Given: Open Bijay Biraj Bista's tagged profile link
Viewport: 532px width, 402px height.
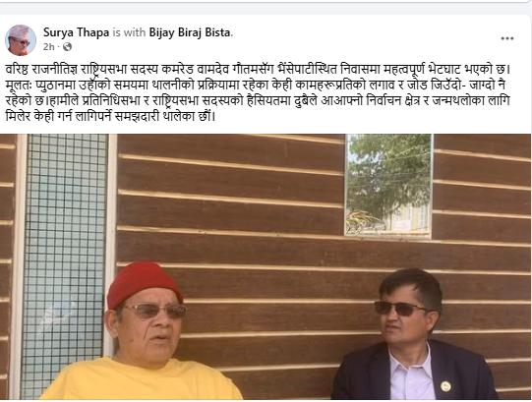Looking at the screenshot, I should [x=190, y=32].
